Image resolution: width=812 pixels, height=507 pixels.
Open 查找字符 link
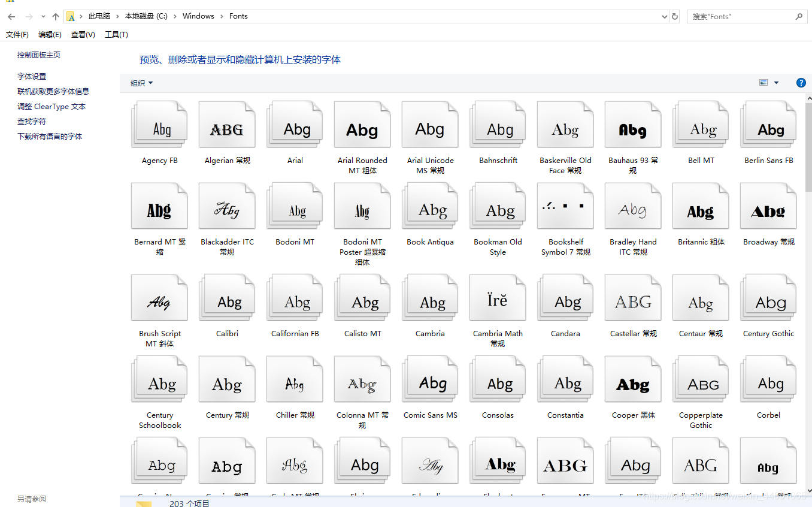tap(32, 121)
